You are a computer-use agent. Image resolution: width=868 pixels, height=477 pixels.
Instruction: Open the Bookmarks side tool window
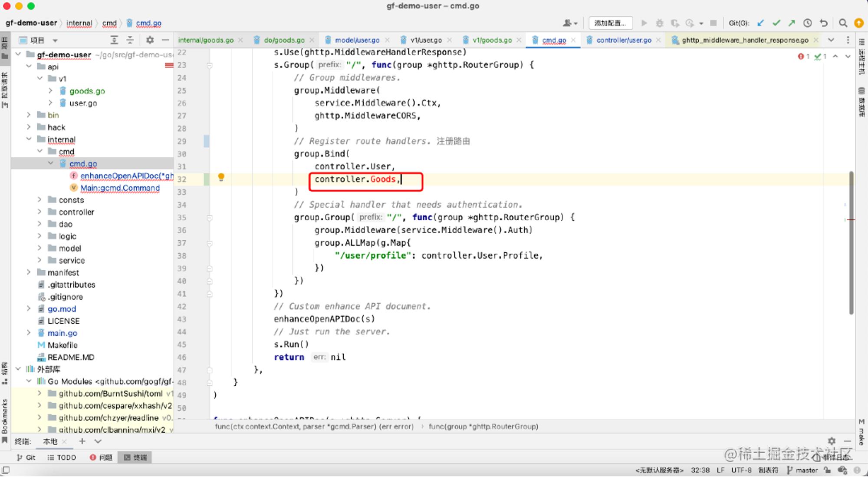5,420
